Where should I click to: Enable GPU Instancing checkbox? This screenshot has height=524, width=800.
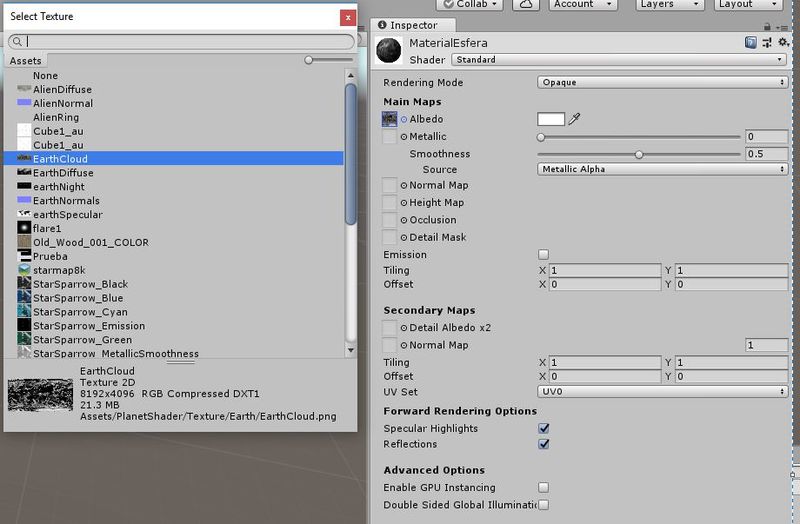[543, 487]
